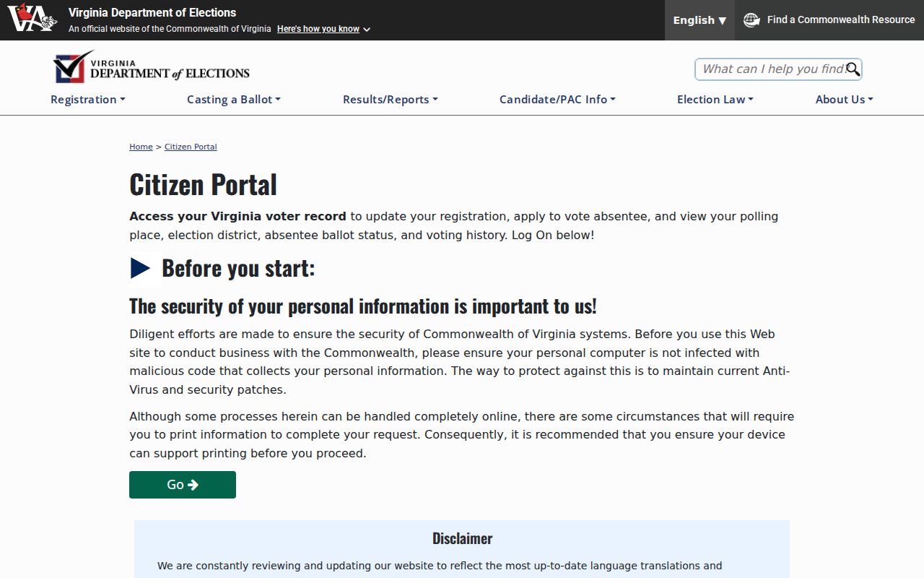Image resolution: width=924 pixels, height=578 pixels.
Task: Open the Casting a Ballot menu
Action: click(233, 100)
